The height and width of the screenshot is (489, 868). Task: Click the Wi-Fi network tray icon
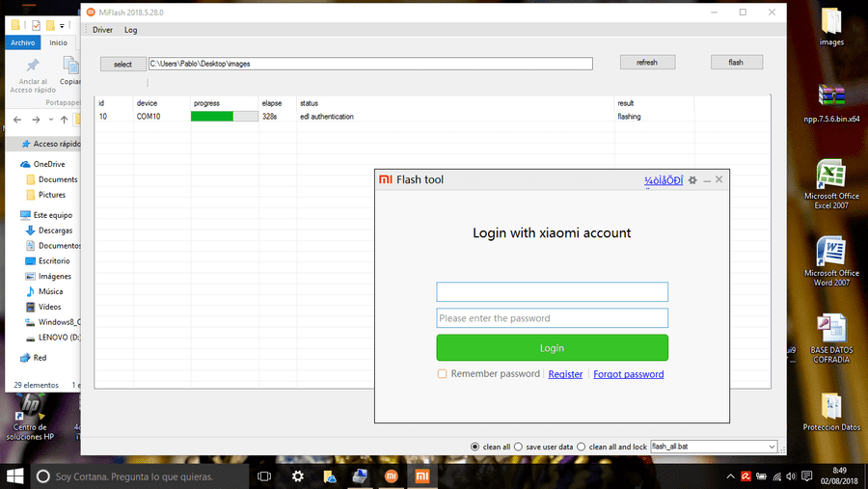coord(776,476)
